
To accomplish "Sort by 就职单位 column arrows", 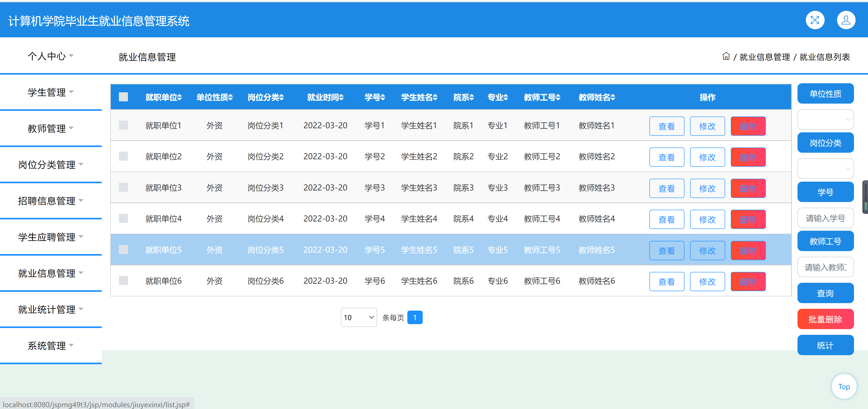I will click(x=180, y=97).
